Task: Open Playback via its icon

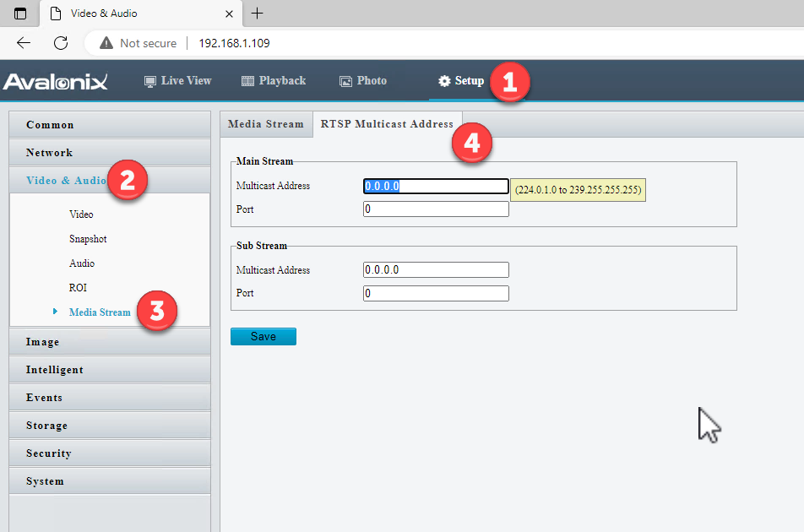Action: pos(246,80)
